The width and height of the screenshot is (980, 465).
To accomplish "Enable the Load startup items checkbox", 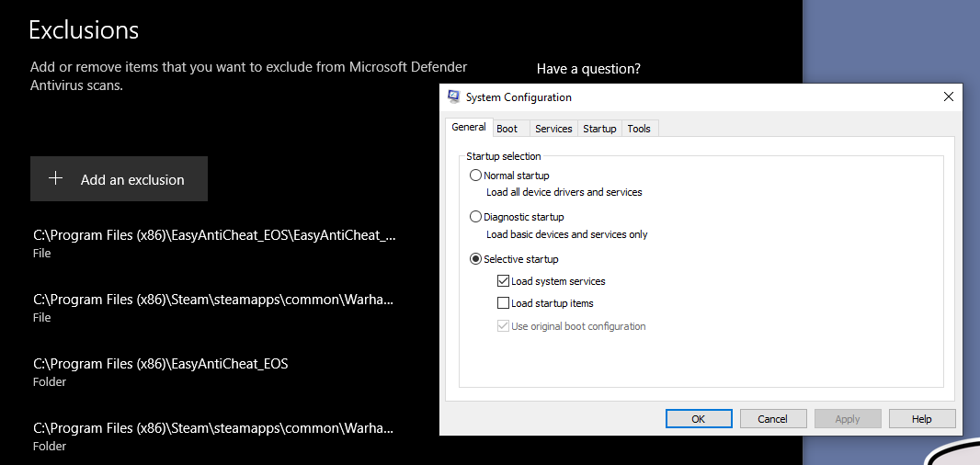I will click(x=503, y=303).
